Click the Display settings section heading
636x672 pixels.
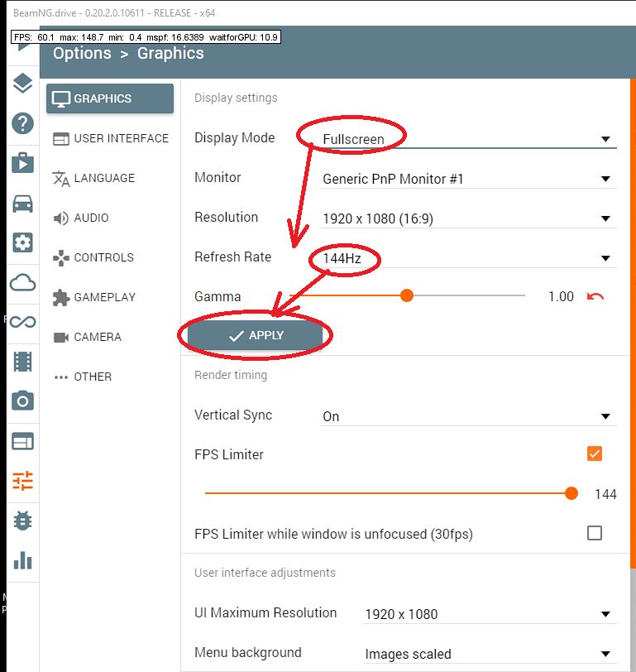click(236, 98)
